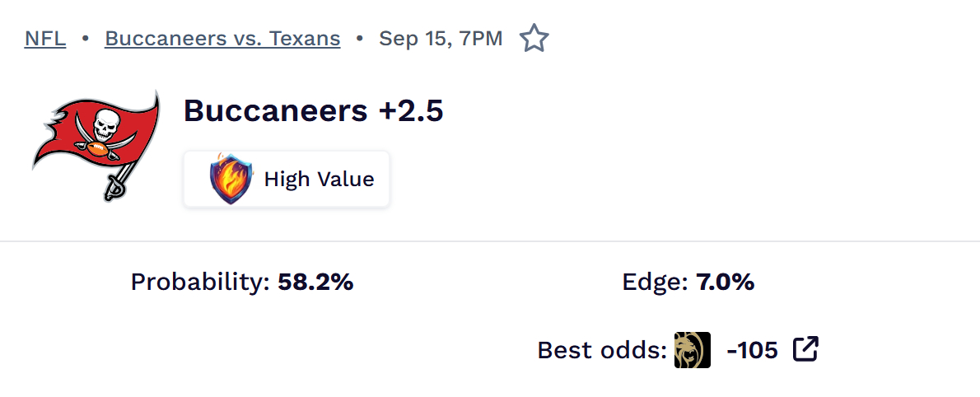Click the High Value badge
The height and width of the screenshot is (397, 980).
[x=287, y=179]
